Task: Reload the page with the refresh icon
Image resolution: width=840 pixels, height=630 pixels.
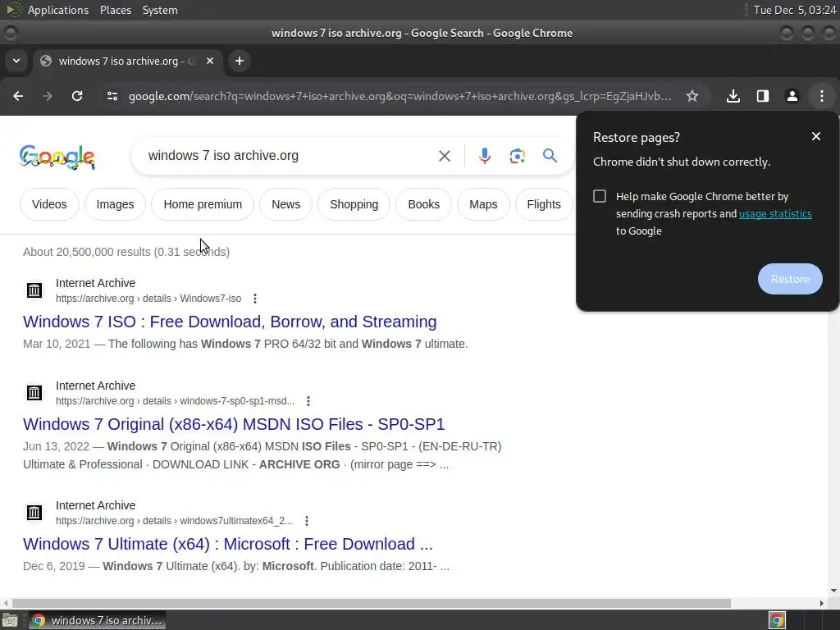Action: (77, 96)
